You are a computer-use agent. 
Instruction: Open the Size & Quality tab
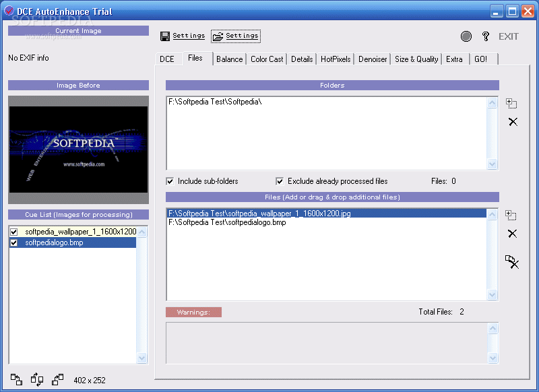tap(416, 59)
